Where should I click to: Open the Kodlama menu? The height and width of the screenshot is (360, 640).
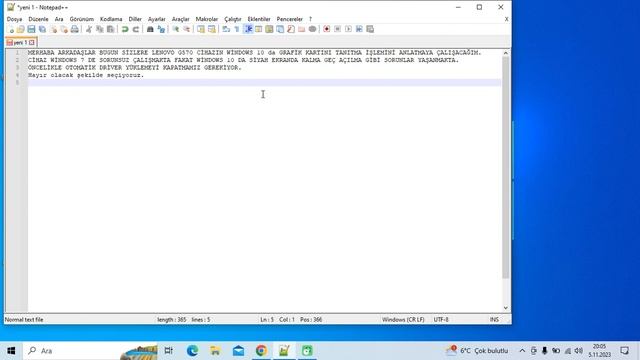click(x=111, y=19)
